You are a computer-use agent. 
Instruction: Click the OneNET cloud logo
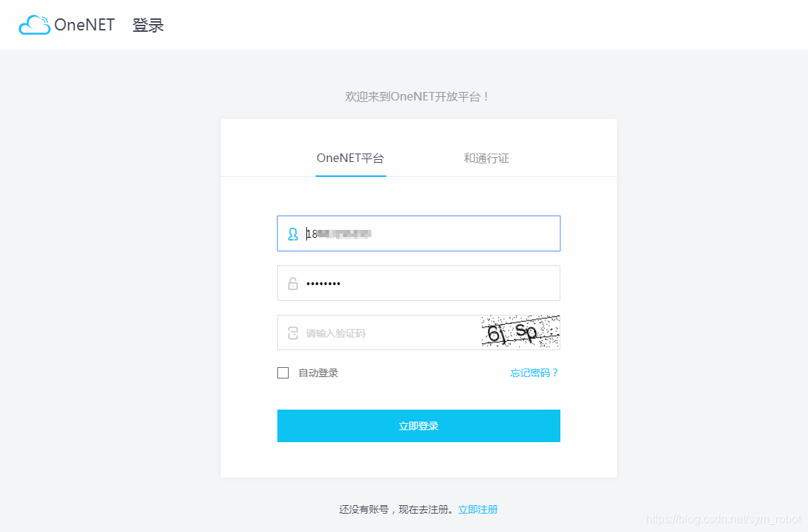(x=35, y=25)
